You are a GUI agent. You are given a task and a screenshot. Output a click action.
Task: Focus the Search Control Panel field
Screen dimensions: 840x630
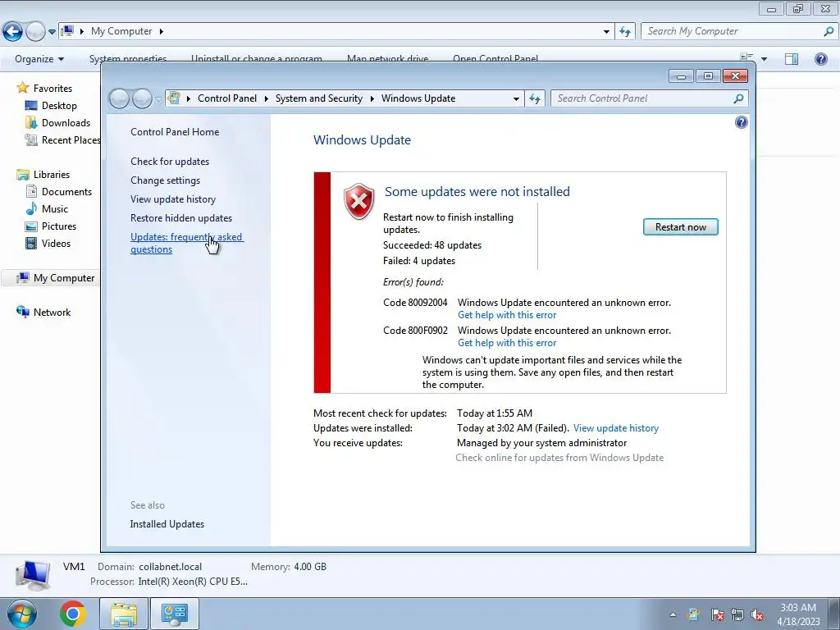643,98
